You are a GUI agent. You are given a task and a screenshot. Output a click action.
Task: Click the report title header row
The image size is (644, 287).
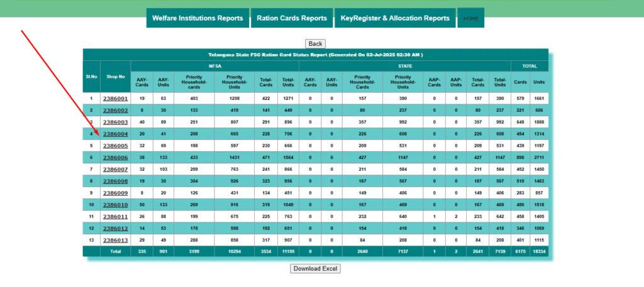point(316,55)
